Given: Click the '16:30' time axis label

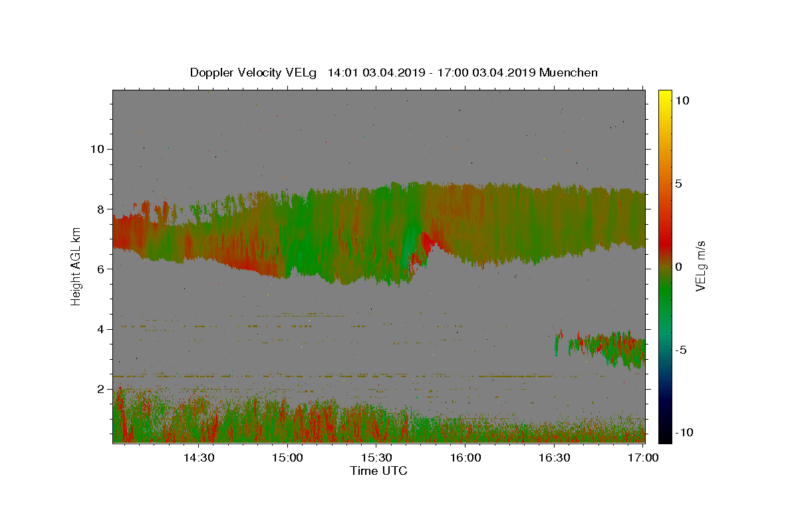Looking at the screenshot, I should point(555,458).
